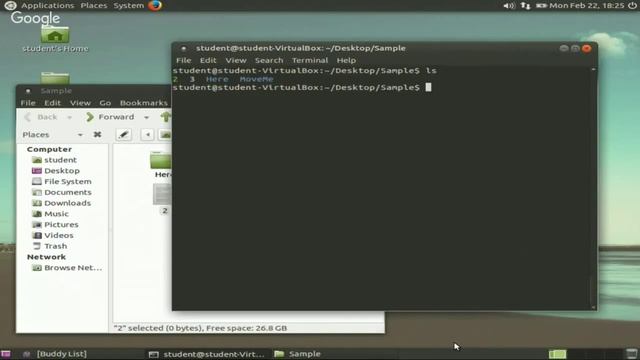Open the terminal File menu
Screen dimensions: 640x360
click(184, 60)
